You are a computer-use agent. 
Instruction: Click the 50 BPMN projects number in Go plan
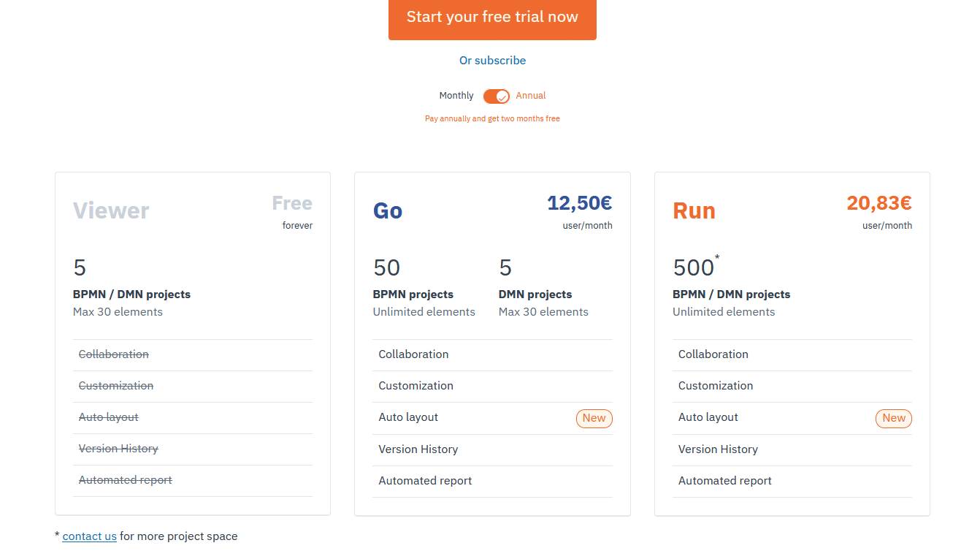387,267
